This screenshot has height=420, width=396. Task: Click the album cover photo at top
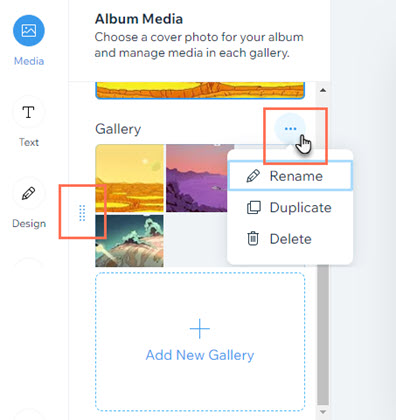pyautogui.click(x=200, y=91)
